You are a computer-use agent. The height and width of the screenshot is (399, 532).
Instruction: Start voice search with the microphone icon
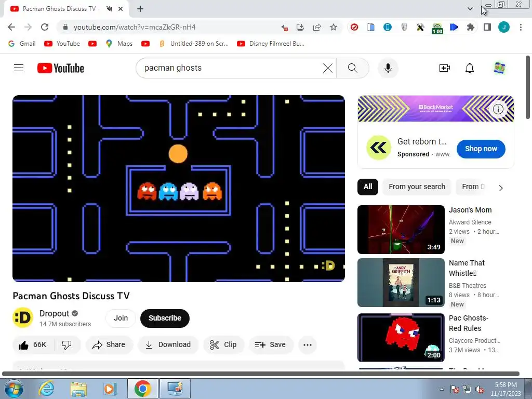pos(388,68)
